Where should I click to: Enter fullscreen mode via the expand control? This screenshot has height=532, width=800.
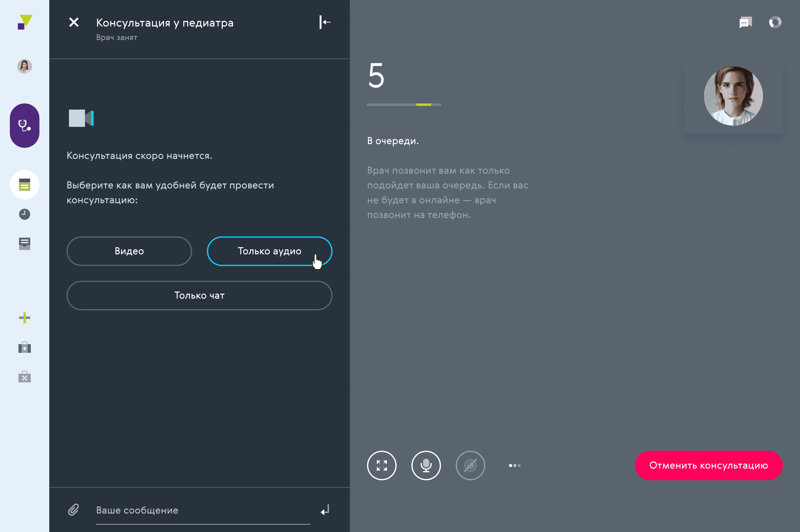coord(382,465)
